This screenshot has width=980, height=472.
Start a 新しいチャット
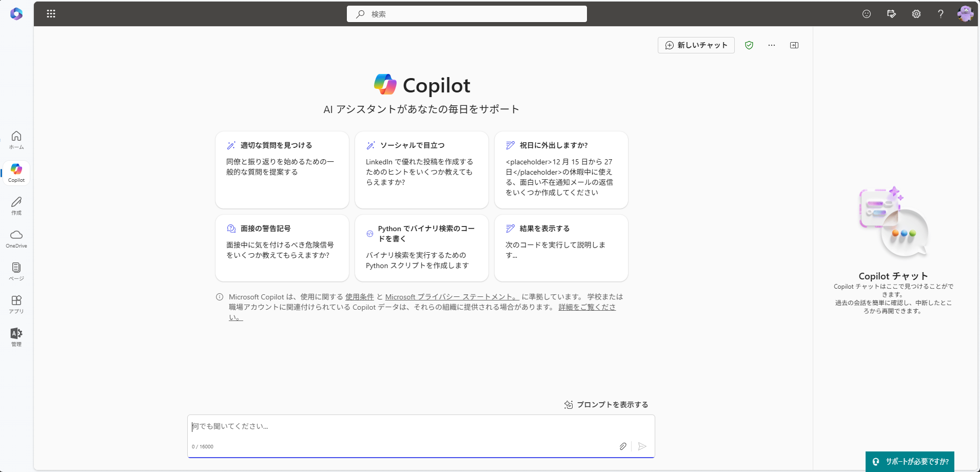point(696,45)
